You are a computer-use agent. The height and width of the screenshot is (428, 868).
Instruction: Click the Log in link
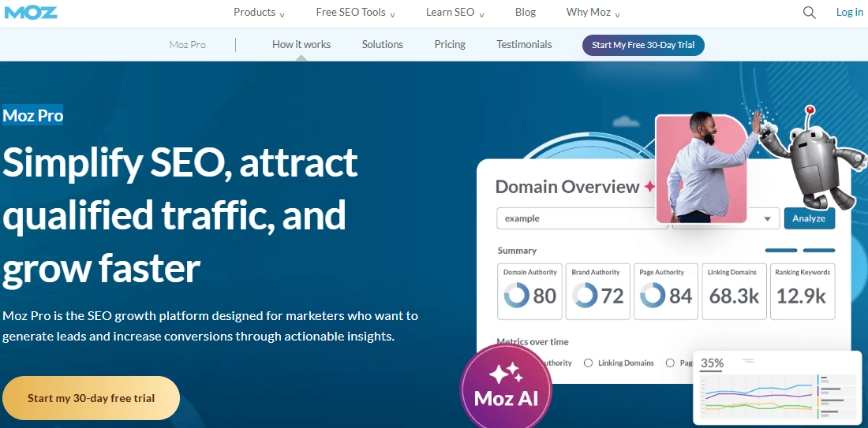pyautogui.click(x=849, y=12)
